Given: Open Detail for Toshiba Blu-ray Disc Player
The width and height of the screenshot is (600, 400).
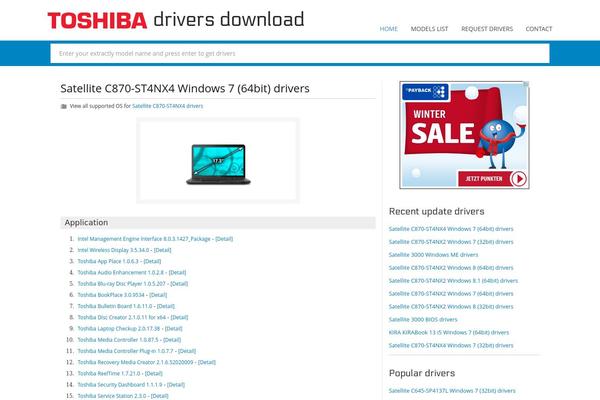Looking at the screenshot, I should (x=179, y=284).
